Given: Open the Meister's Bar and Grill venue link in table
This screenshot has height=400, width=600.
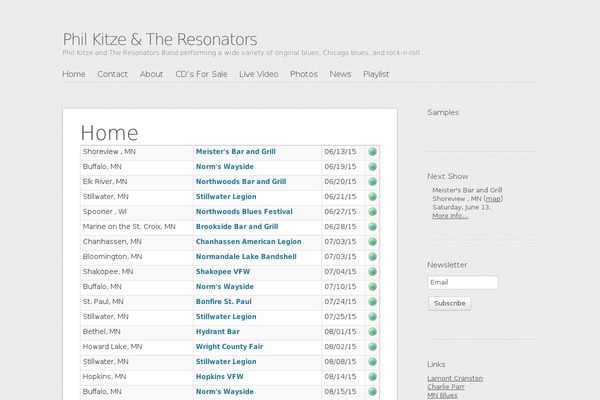Looking at the screenshot, I should pos(236,152).
